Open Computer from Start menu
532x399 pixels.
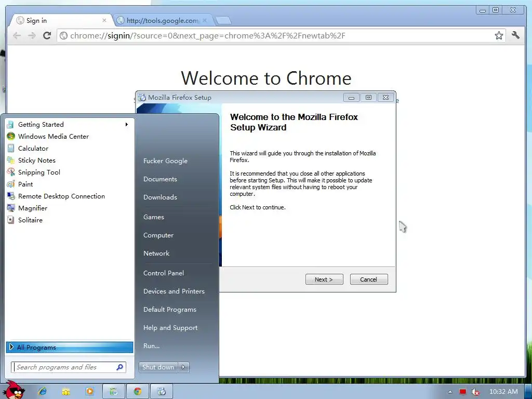[x=158, y=235]
